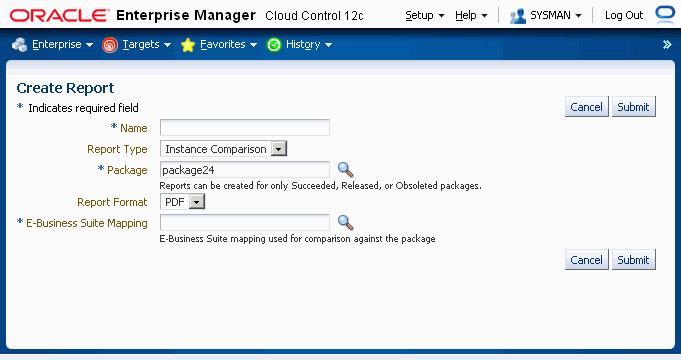
Task: Click the Oracle ring icon at top right
Action: [x=664, y=14]
